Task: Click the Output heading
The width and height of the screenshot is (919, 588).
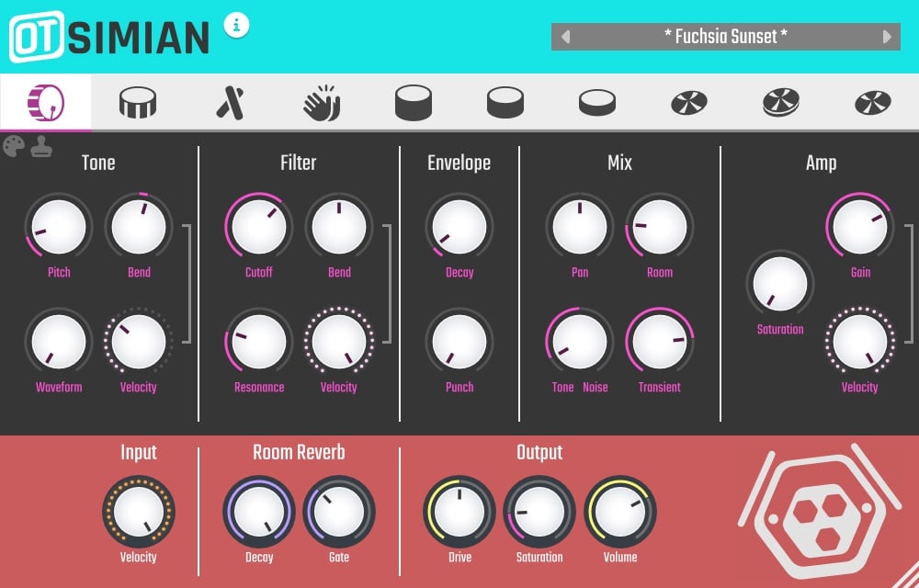Action: tap(539, 452)
